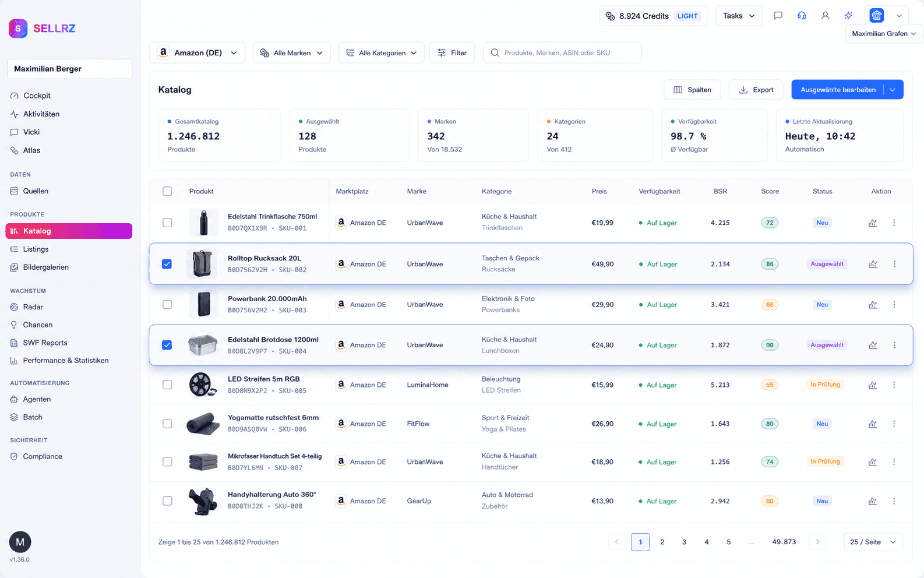Open three-dot menu for LED Streifen 5m RGB
The height and width of the screenshot is (578, 924).
point(894,385)
